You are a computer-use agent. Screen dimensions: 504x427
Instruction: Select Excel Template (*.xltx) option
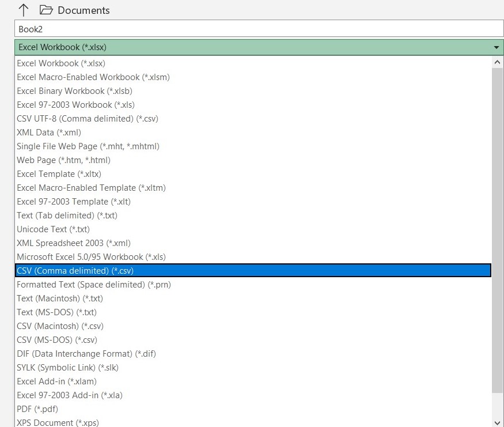click(62, 174)
